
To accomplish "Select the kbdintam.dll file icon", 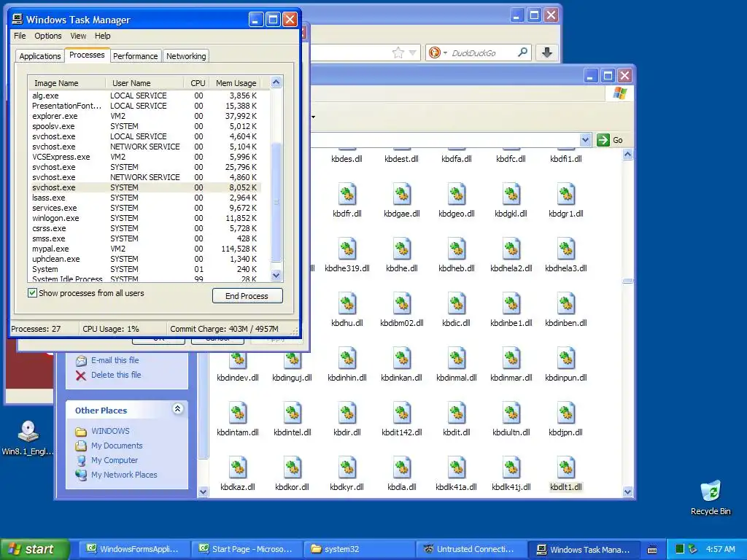I will (x=238, y=413).
